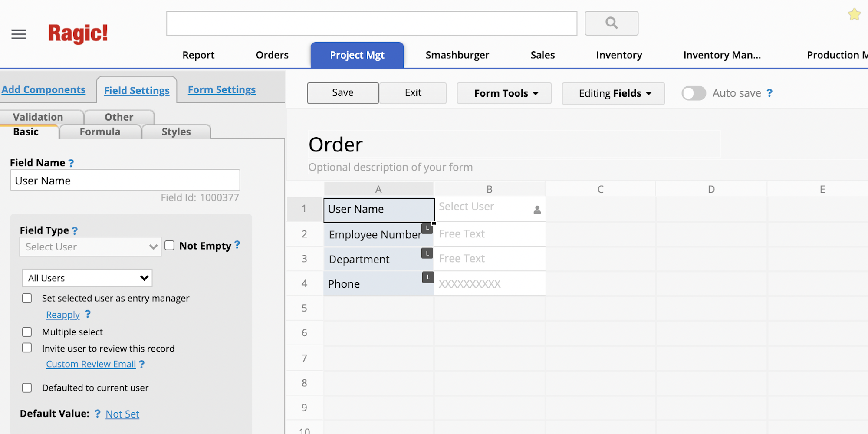Click into the Field Name text box

coord(125,181)
